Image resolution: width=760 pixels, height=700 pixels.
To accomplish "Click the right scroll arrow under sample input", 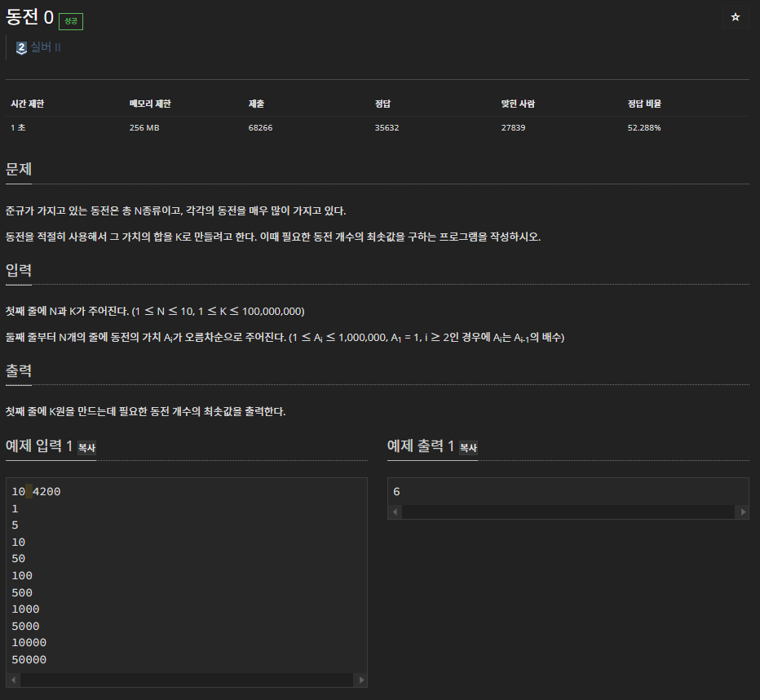I will [x=362, y=679].
